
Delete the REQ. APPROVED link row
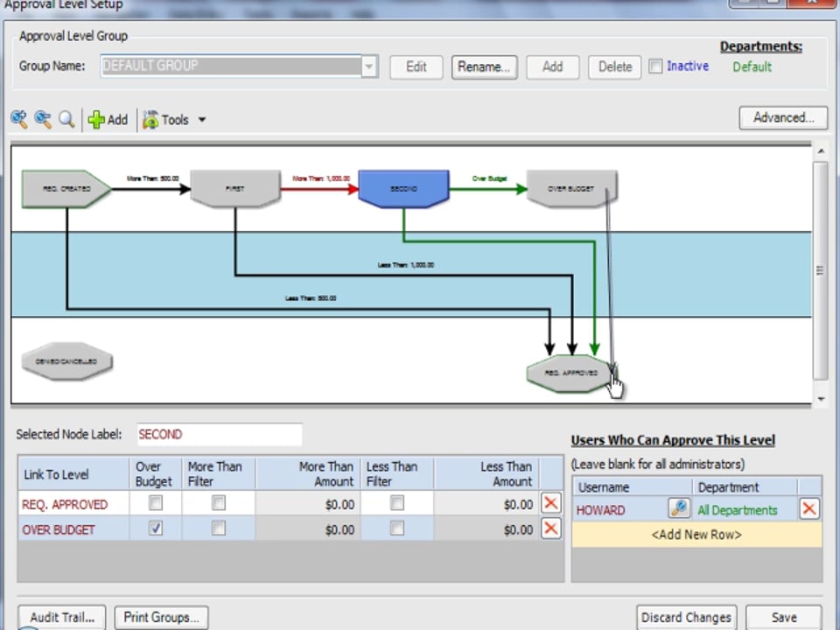pos(550,503)
